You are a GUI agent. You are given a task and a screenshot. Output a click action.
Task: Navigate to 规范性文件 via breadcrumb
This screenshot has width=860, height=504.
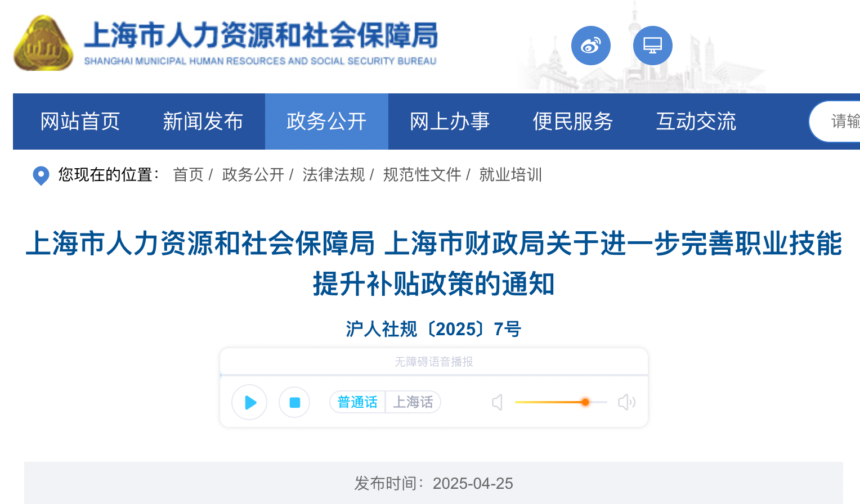[422, 175]
